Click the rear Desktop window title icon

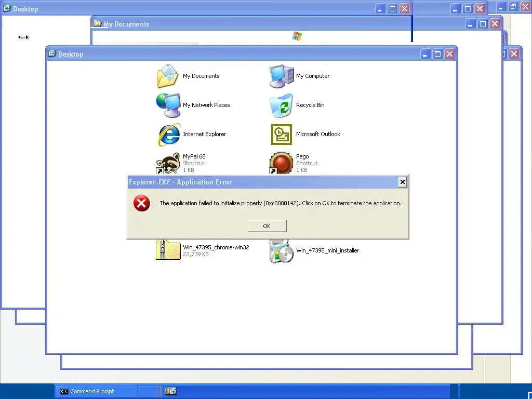[x=7, y=8]
